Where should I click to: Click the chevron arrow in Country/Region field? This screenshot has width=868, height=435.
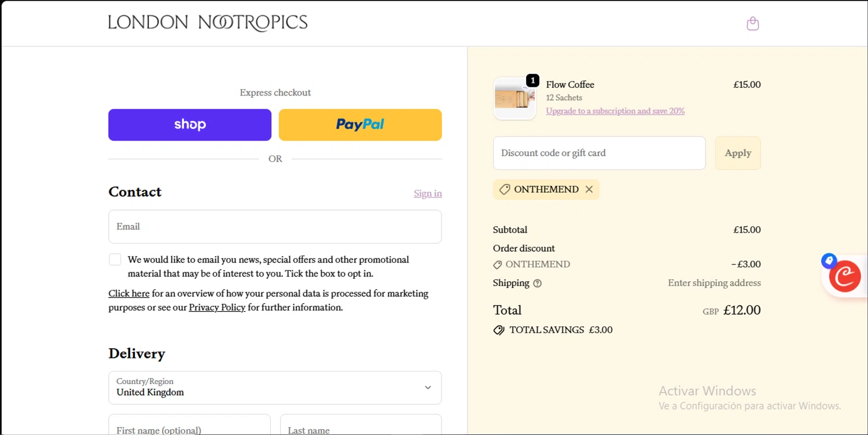click(428, 388)
